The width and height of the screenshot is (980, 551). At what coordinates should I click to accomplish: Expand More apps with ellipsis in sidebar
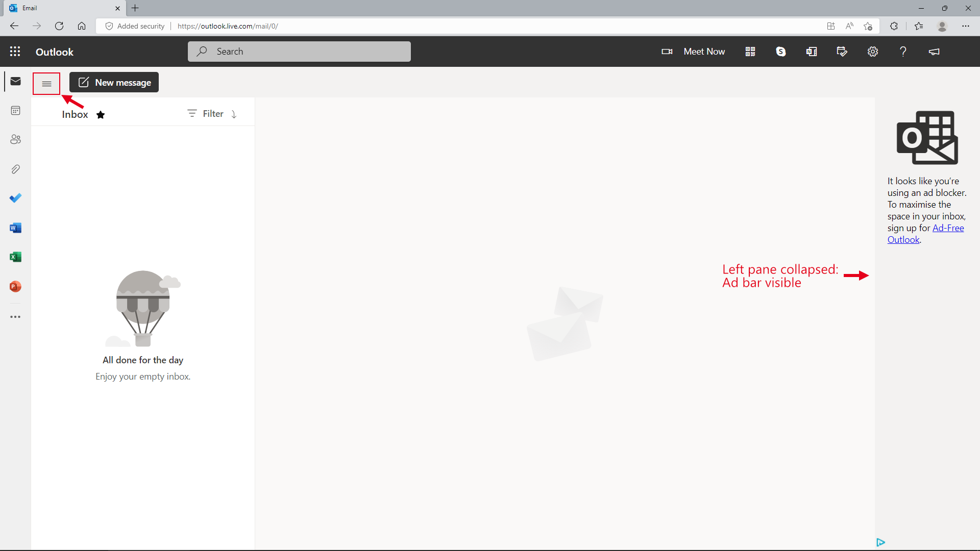[x=15, y=317]
